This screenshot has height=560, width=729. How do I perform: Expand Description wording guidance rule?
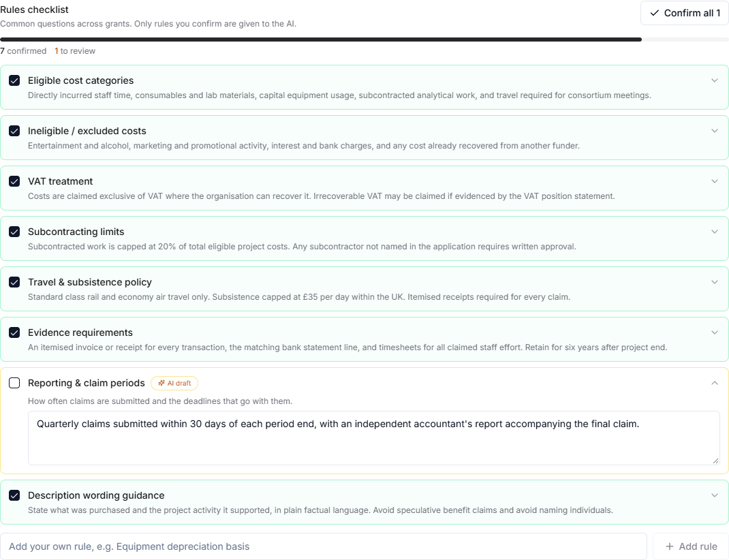715,495
